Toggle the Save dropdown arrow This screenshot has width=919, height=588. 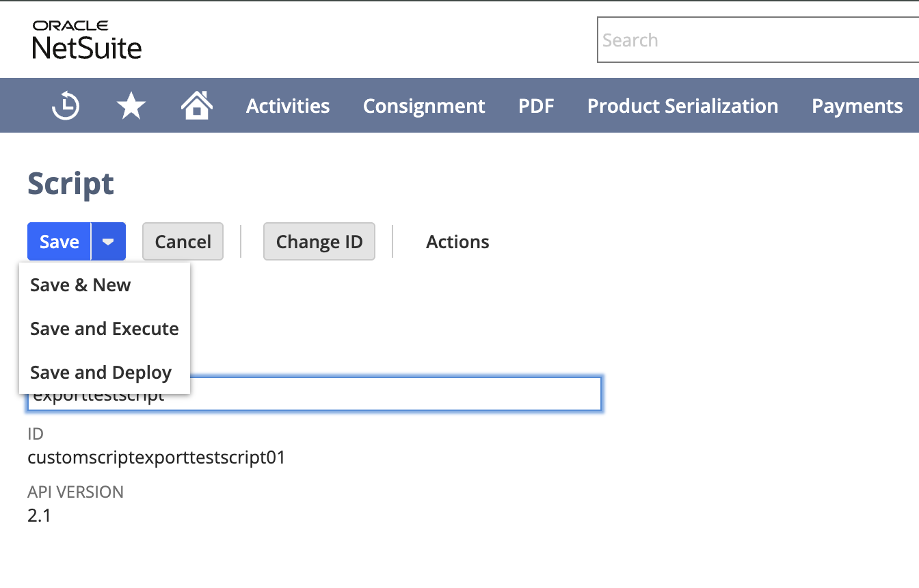click(x=108, y=241)
